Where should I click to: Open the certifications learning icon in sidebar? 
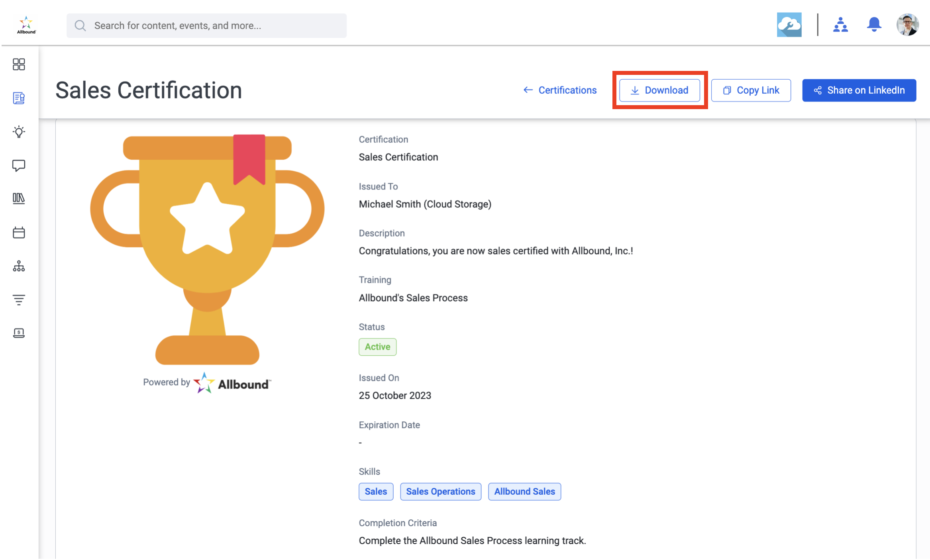click(19, 98)
